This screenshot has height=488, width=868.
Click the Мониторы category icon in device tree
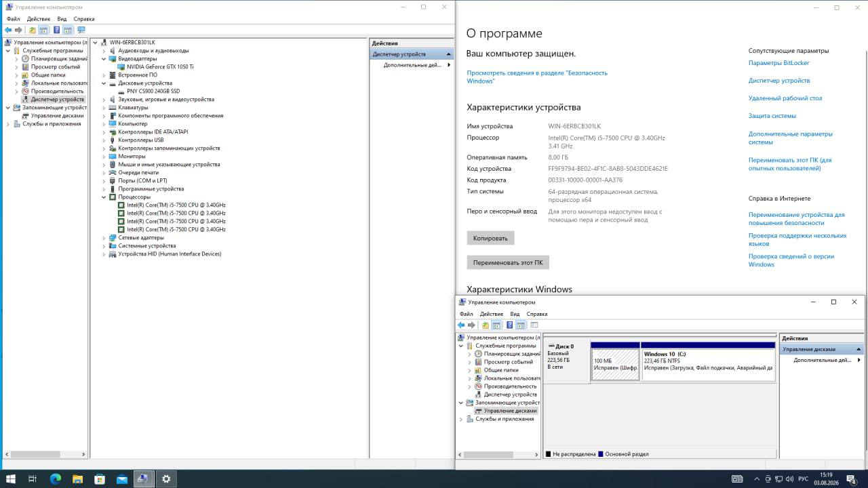point(113,157)
